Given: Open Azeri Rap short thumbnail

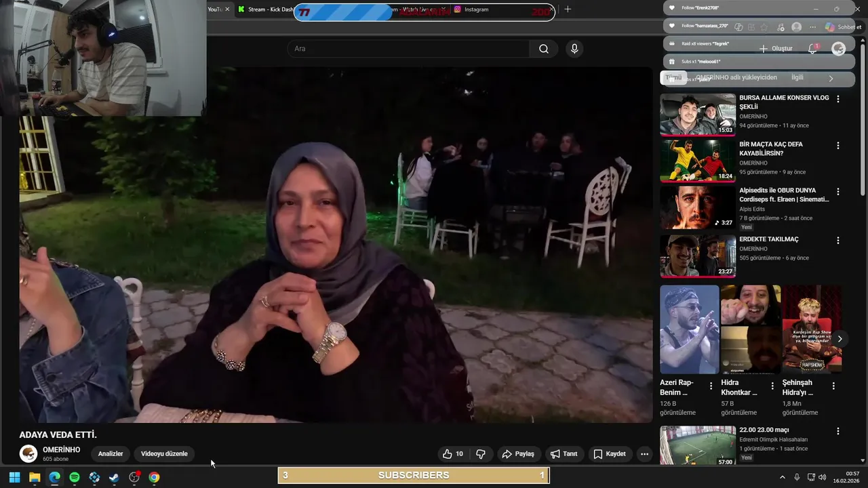Looking at the screenshot, I should 689,329.
